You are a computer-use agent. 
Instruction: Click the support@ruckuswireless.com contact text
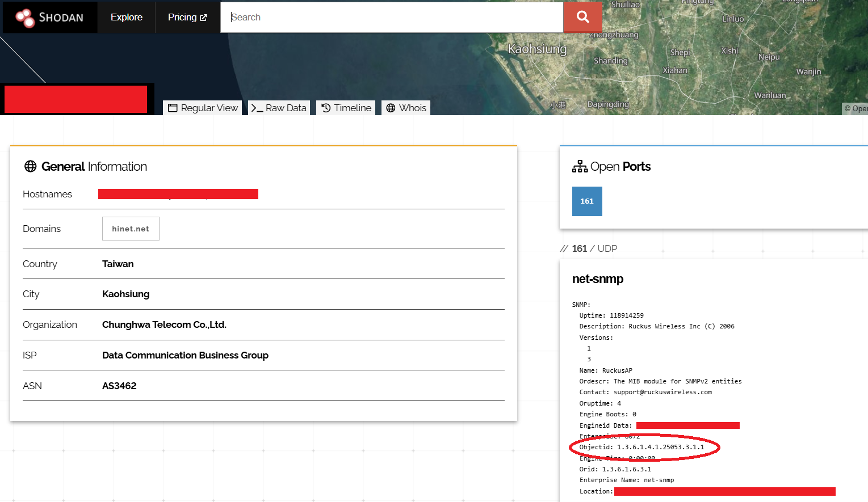(662, 392)
